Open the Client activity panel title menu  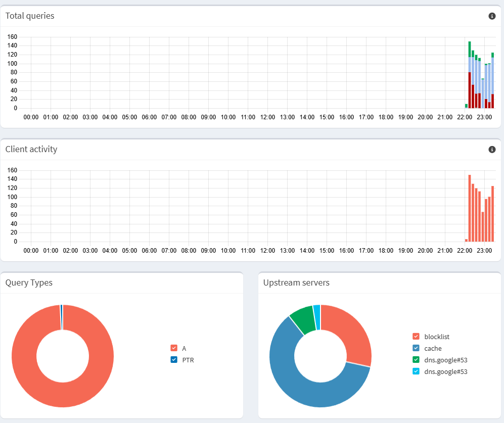[x=31, y=149]
